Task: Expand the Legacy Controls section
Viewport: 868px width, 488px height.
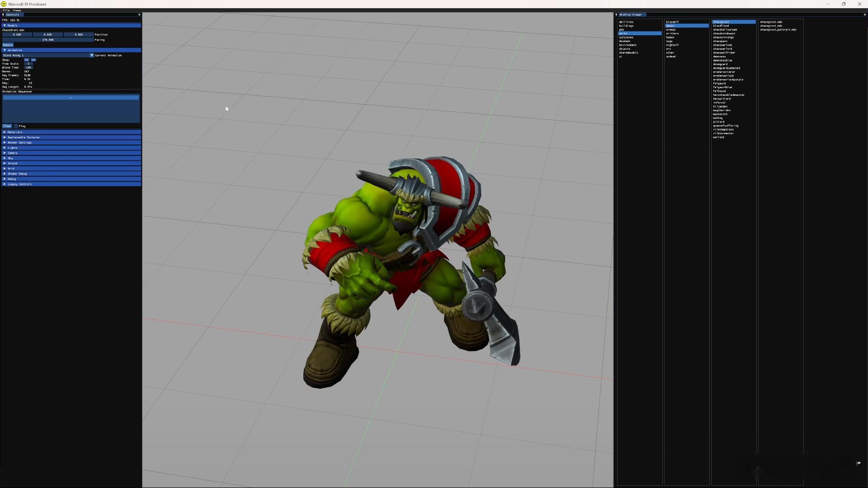Action: [x=71, y=184]
